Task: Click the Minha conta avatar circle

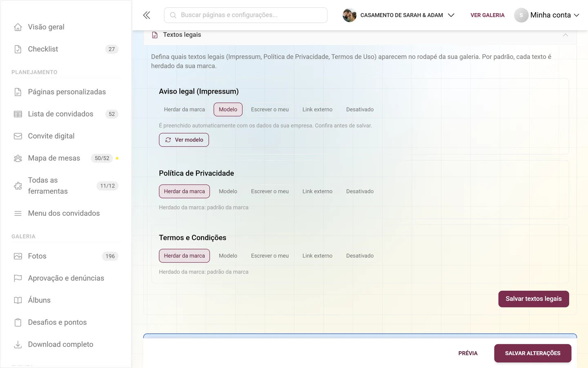Action: [x=521, y=15]
